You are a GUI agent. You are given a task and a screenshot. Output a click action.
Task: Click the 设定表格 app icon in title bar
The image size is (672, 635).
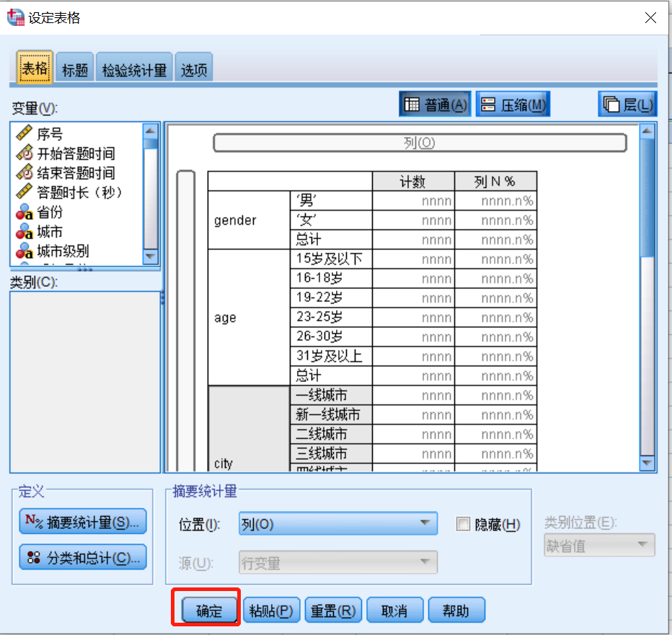(x=16, y=17)
